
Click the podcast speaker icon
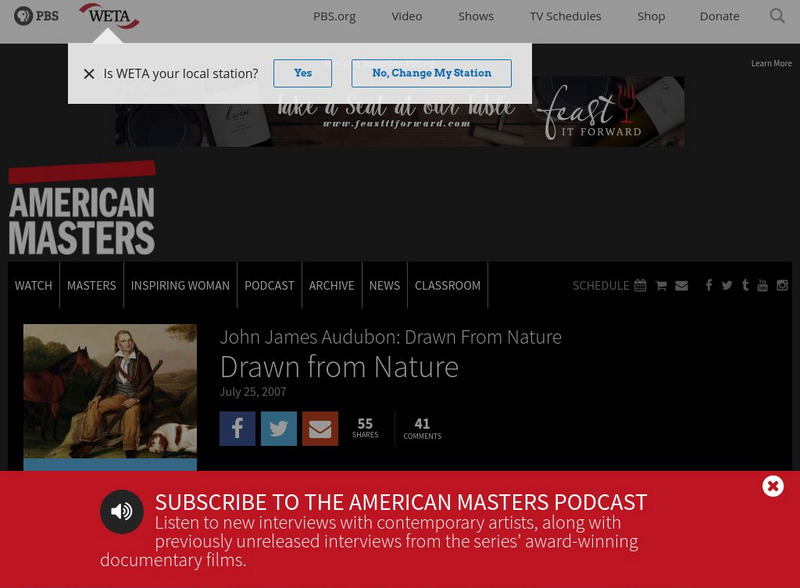pos(121,511)
